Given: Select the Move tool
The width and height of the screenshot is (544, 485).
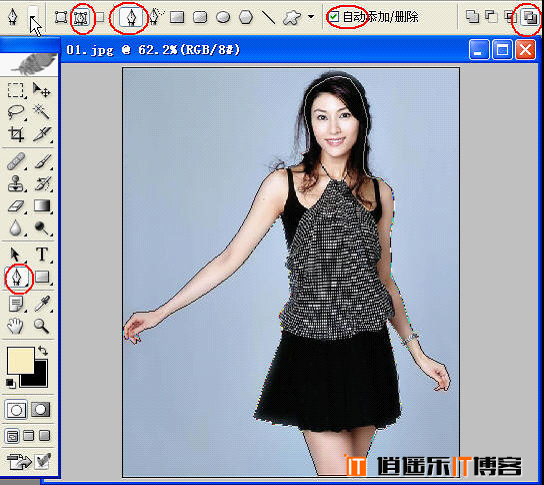Looking at the screenshot, I should click(x=41, y=90).
